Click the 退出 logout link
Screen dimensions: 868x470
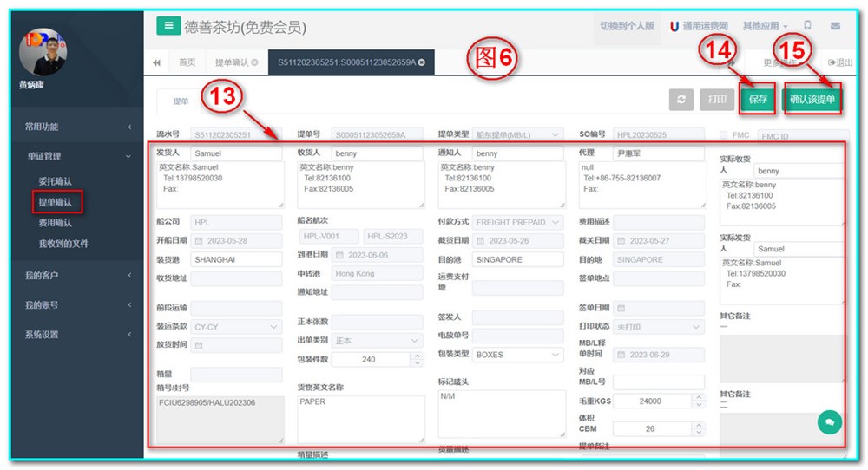[840, 62]
